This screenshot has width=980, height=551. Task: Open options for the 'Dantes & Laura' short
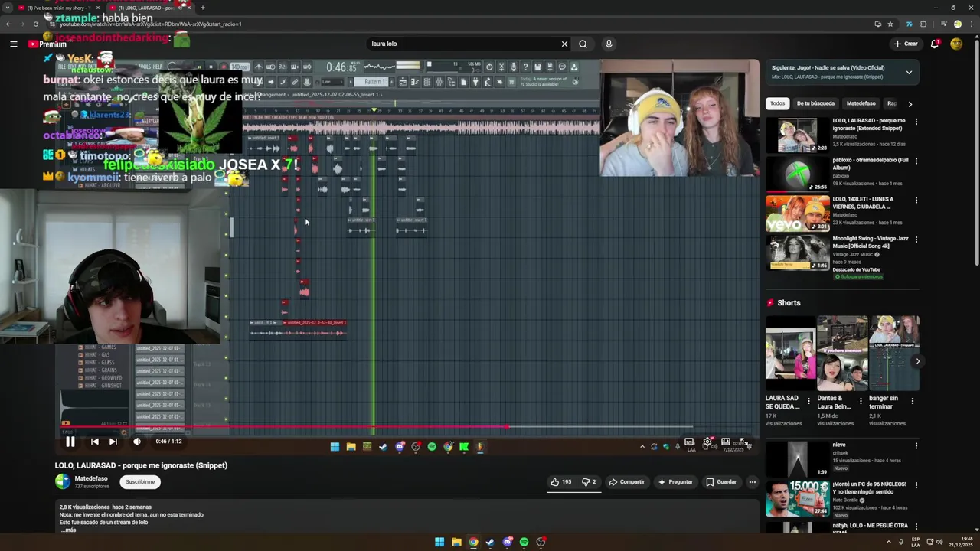tap(861, 399)
